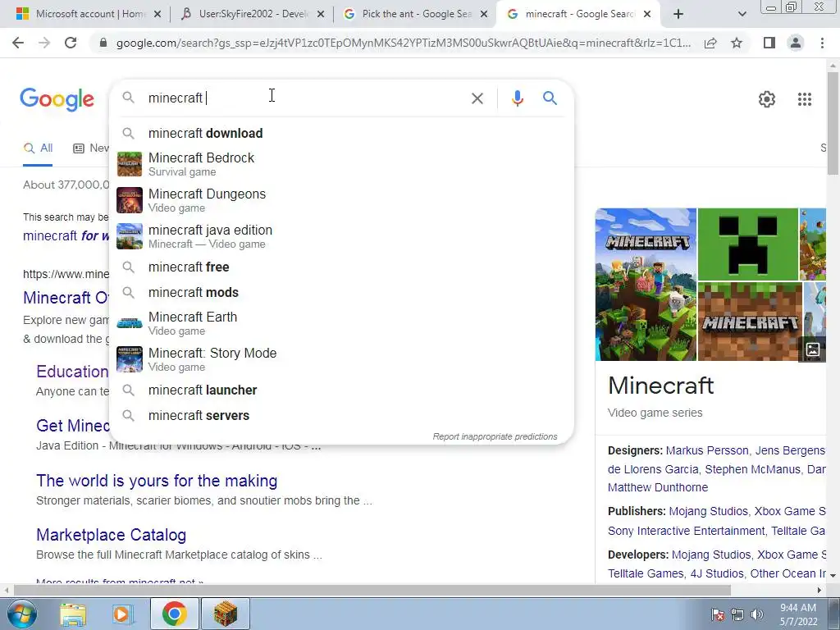Viewport: 840px width, 630px height.
Task: Open Google settings gear
Action: 767,99
